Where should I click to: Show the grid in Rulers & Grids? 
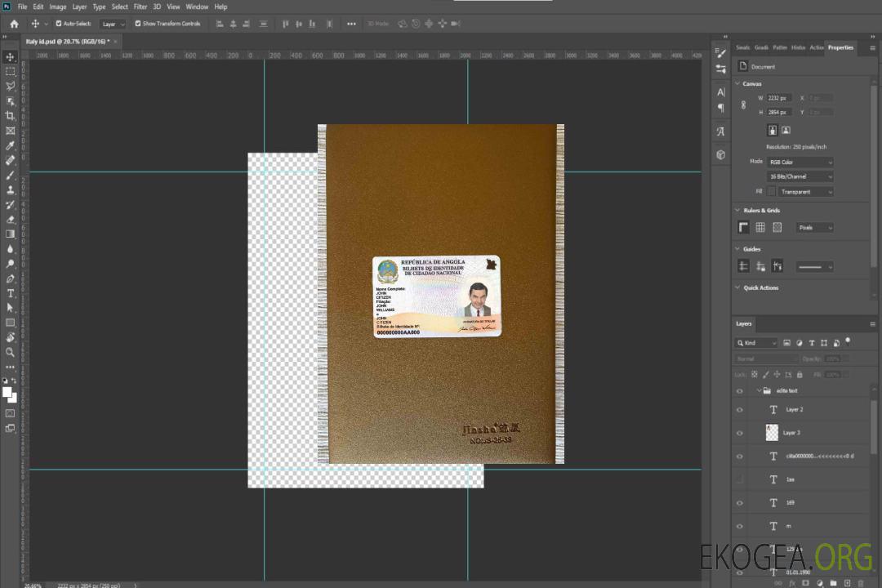(760, 228)
